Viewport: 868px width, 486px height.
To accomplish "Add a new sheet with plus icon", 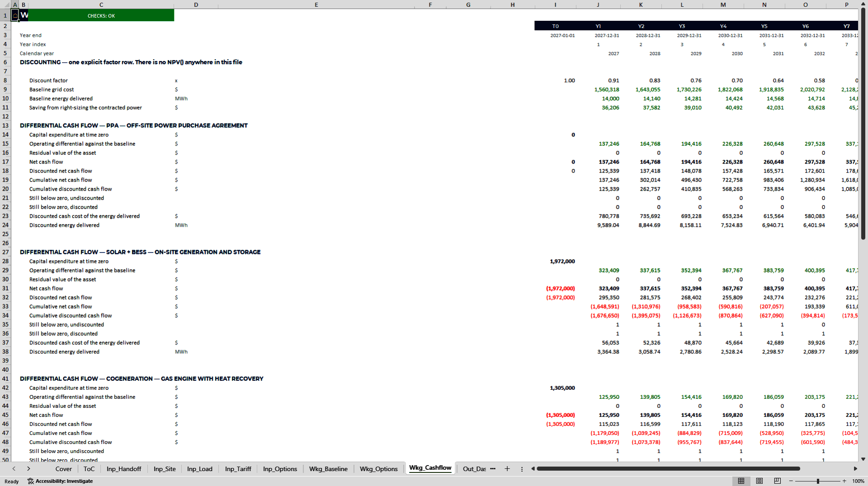I will [507, 469].
